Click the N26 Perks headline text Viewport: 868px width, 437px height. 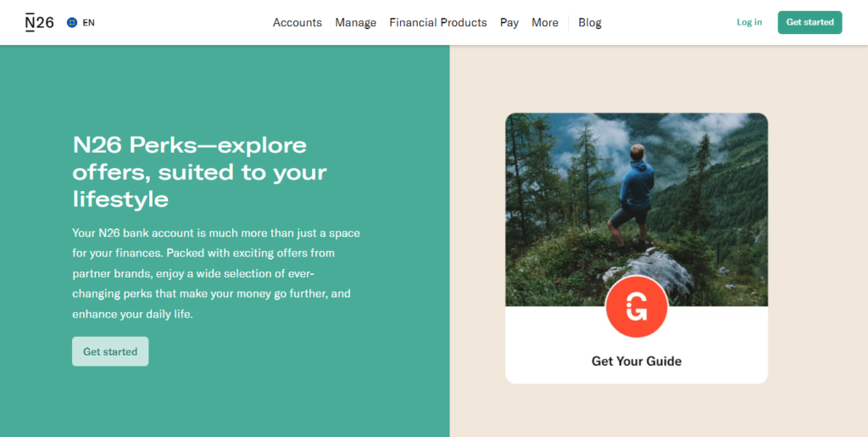click(x=200, y=172)
